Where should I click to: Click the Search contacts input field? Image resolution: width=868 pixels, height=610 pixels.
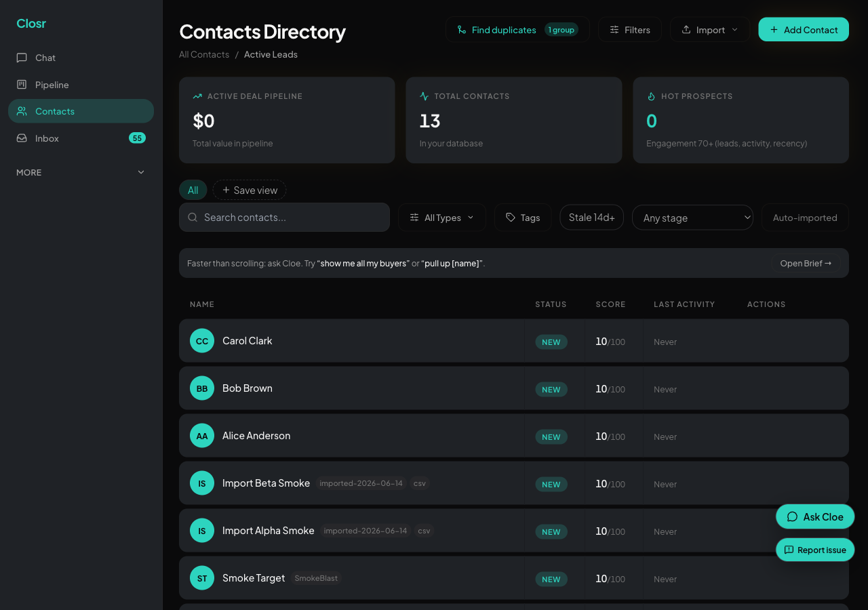[284, 218]
